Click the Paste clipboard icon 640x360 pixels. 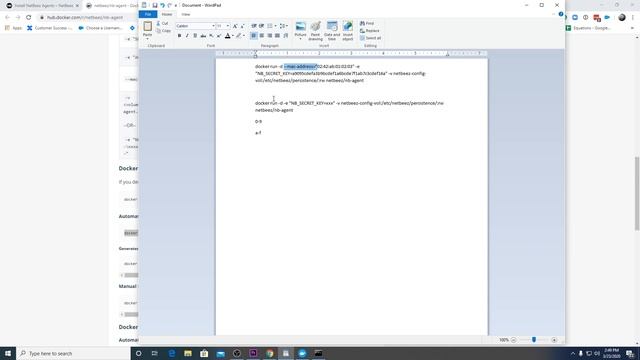coord(147,26)
